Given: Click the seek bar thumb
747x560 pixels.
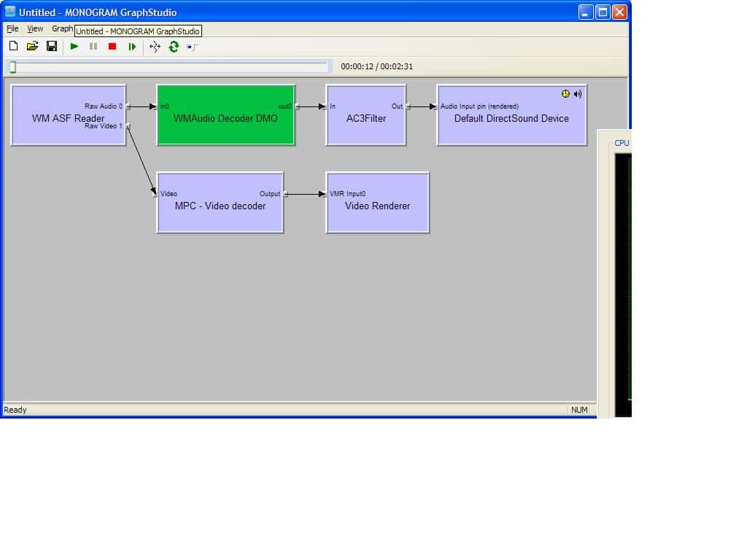Looking at the screenshot, I should pos(13,67).
